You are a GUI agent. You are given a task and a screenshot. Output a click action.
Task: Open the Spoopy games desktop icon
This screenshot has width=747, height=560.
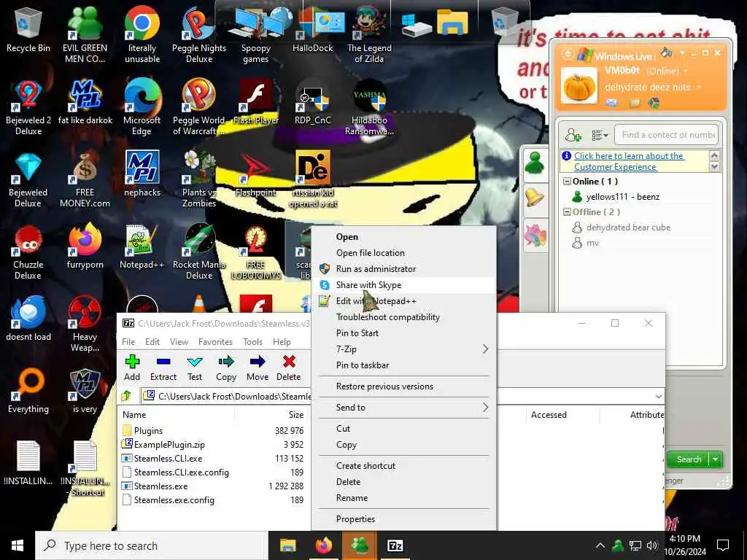(256, 36)
